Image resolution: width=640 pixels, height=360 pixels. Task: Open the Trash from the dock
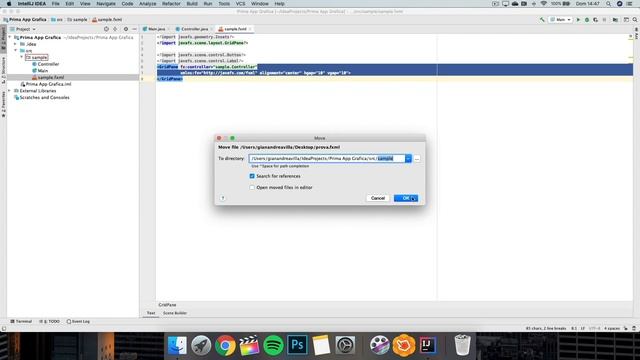(x=462, y=345)
